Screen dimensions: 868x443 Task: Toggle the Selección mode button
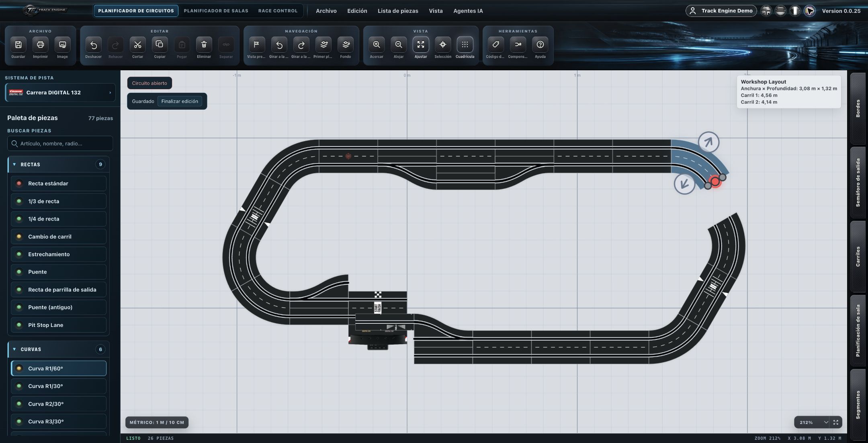tap(443, 45)
